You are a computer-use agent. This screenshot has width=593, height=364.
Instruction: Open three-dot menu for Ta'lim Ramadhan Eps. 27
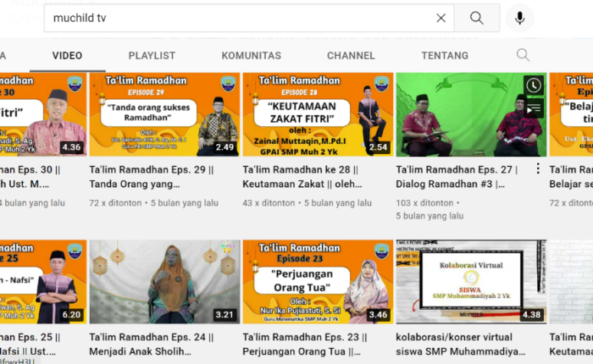(538, 168)
